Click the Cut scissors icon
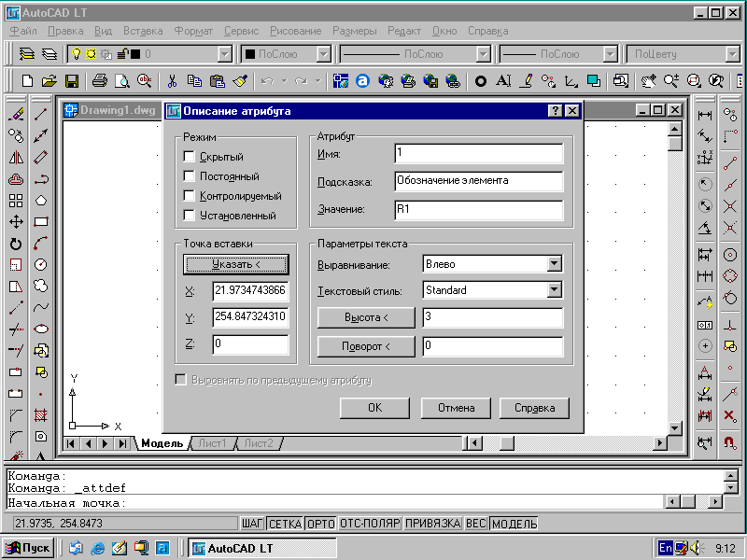This screenshot has width=747, height=560. (x=172, y=81)
